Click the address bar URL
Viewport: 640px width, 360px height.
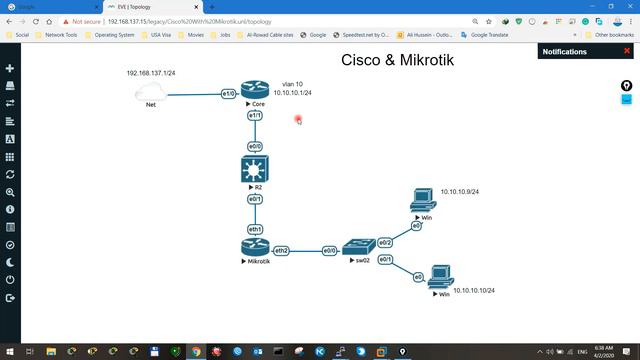coord(189,22)
